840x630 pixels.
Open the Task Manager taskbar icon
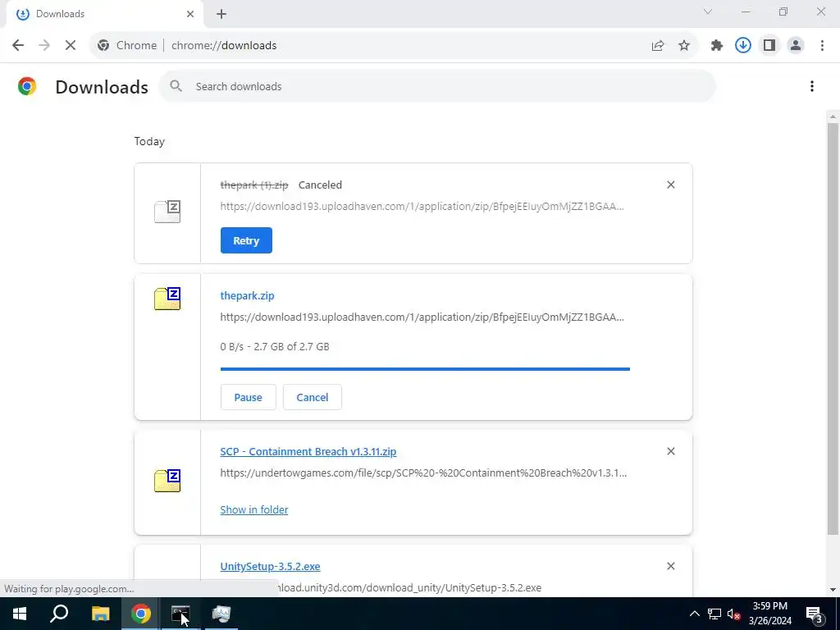(x=221, y=614)
